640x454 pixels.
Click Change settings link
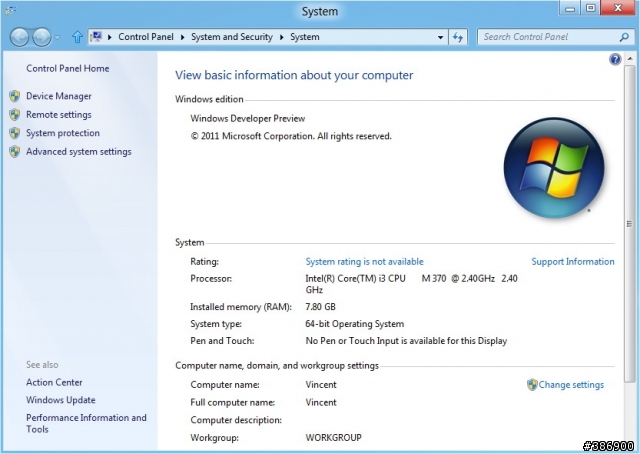click(571, 385)
